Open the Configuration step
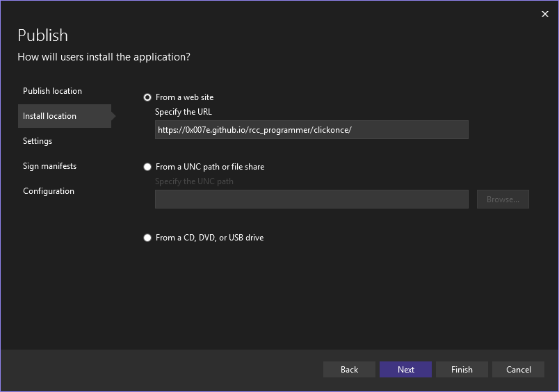559x392 pixels. (49, 191)
